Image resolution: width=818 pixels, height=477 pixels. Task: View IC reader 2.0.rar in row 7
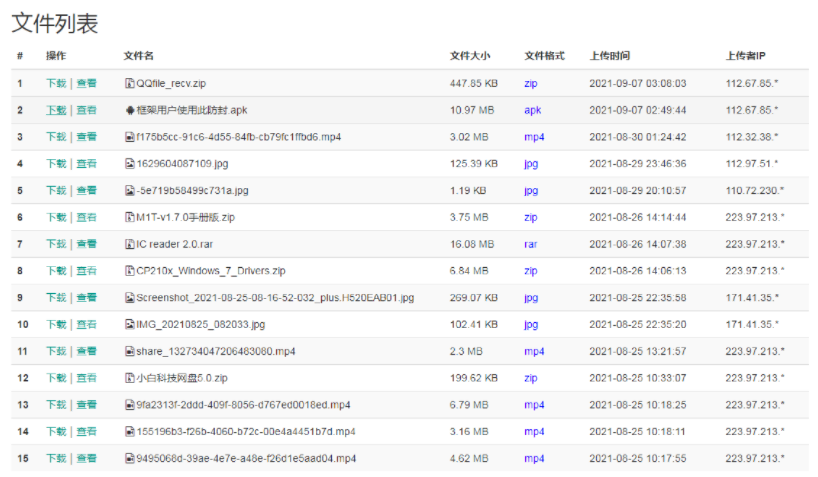point(87,244)
